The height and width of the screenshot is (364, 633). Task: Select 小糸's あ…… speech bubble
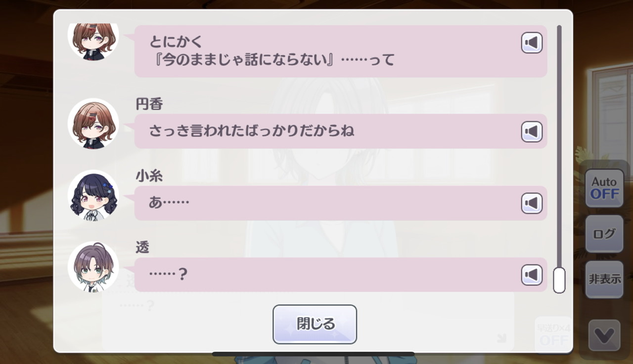click(x=341, y=203)
